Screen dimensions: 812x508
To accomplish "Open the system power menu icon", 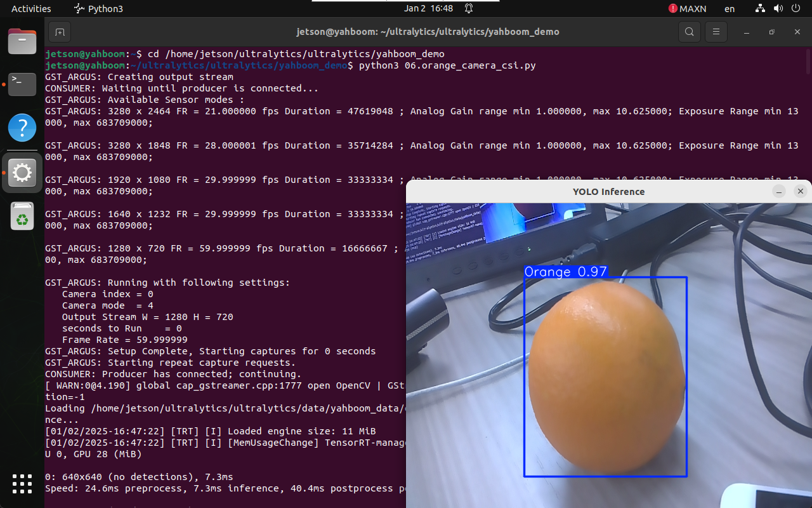I will (x=796, y=9).
